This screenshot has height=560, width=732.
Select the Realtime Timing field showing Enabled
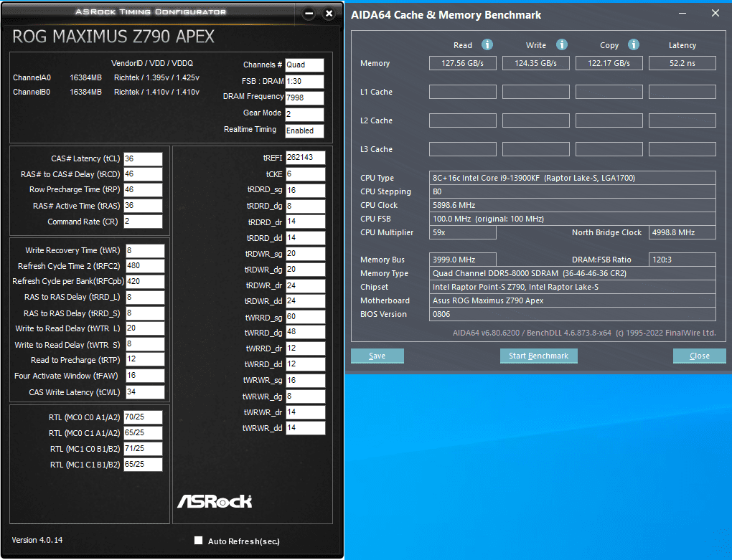point(304,131)
